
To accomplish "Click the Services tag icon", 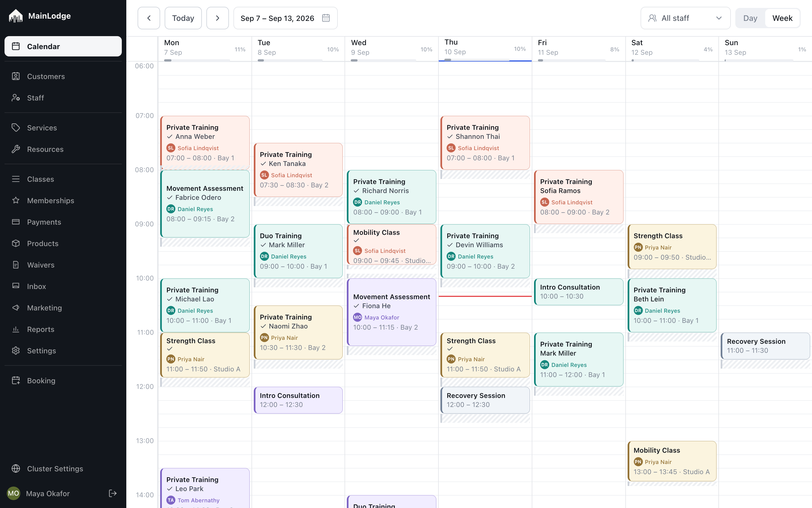I will click(x=16, y=128).
